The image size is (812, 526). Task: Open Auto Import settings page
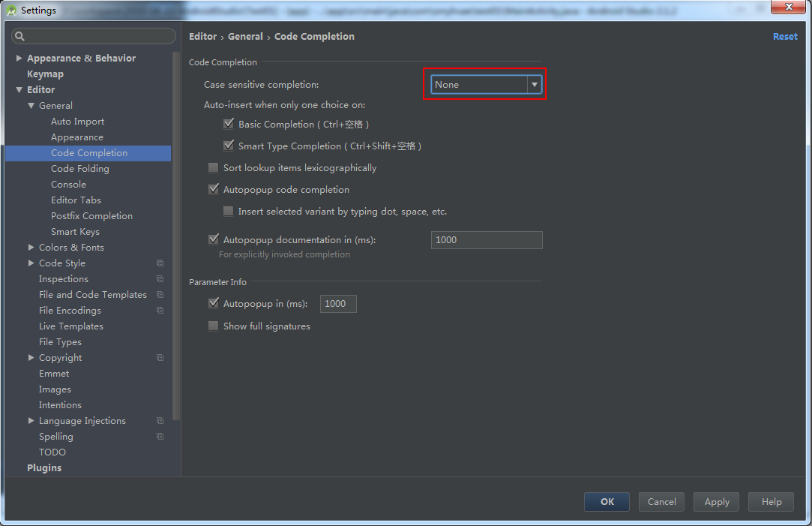point(78,122)
